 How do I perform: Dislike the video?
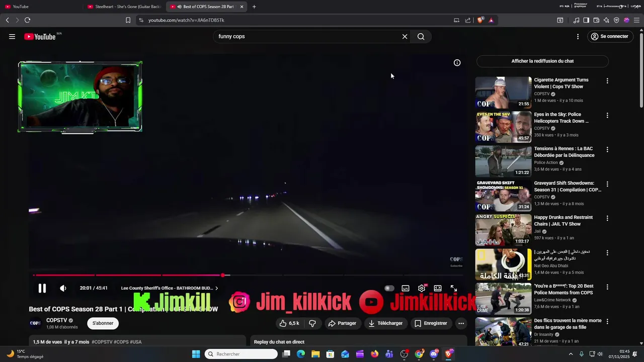pyautogui.click(x=312, y=323)
